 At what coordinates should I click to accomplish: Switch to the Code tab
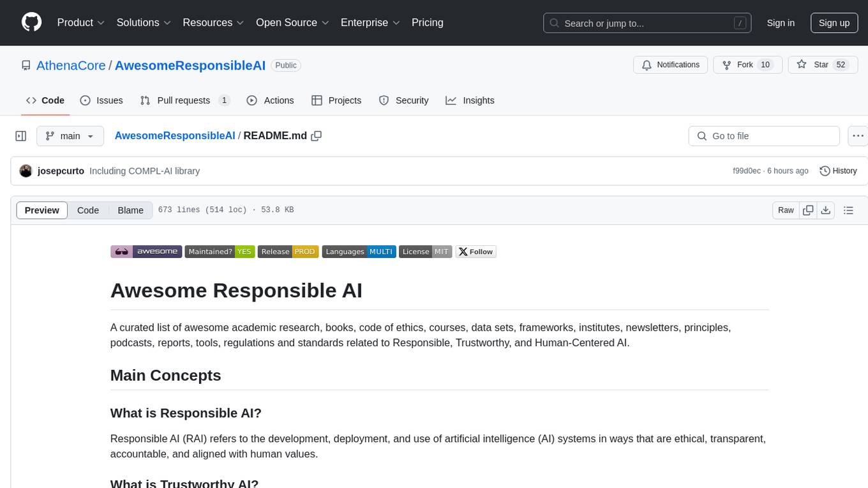pos(45,100)
